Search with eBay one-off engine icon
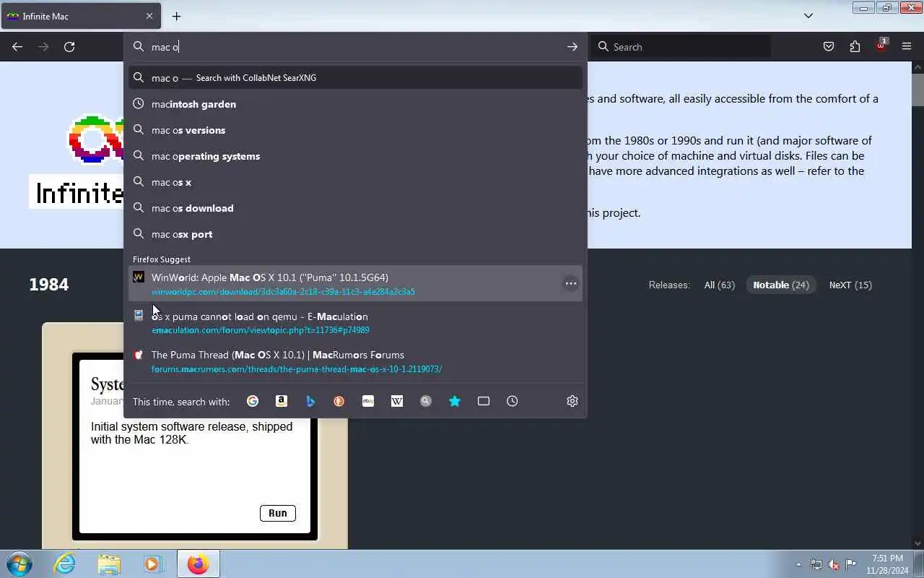This screenshot has width=924, height=578. (x=368, y=401)
